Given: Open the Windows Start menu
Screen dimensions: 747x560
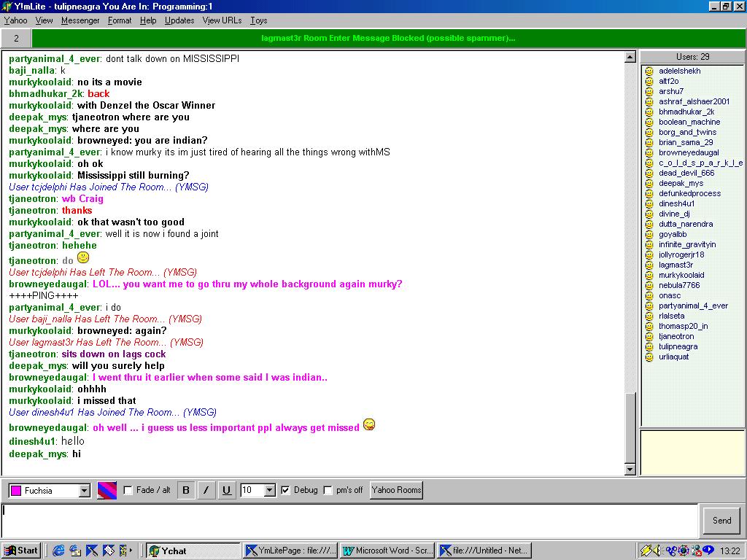Looking at the screenshot, I should click(21, 551).
